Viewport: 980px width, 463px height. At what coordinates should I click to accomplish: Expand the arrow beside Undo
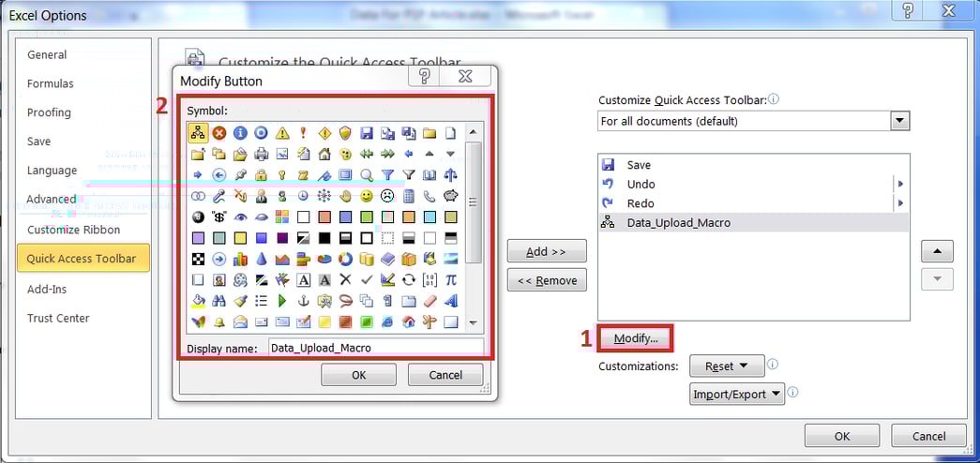click(x=900, y=184)
